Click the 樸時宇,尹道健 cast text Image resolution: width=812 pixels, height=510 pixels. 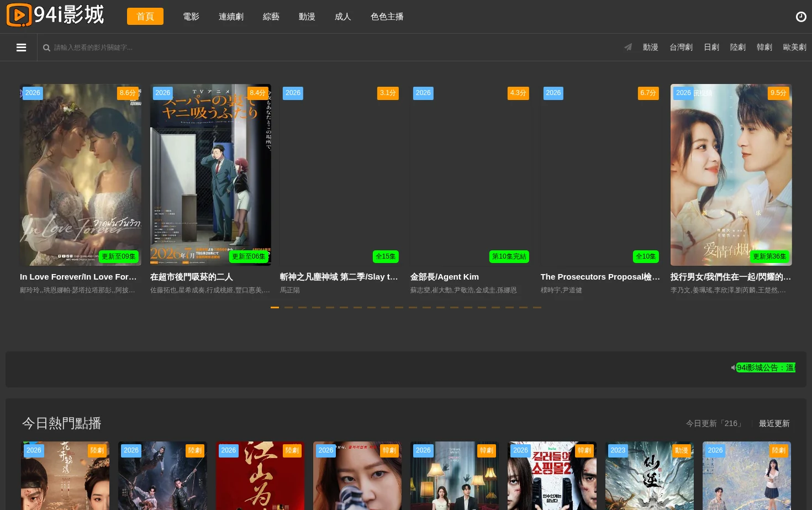tap(561, 290)
